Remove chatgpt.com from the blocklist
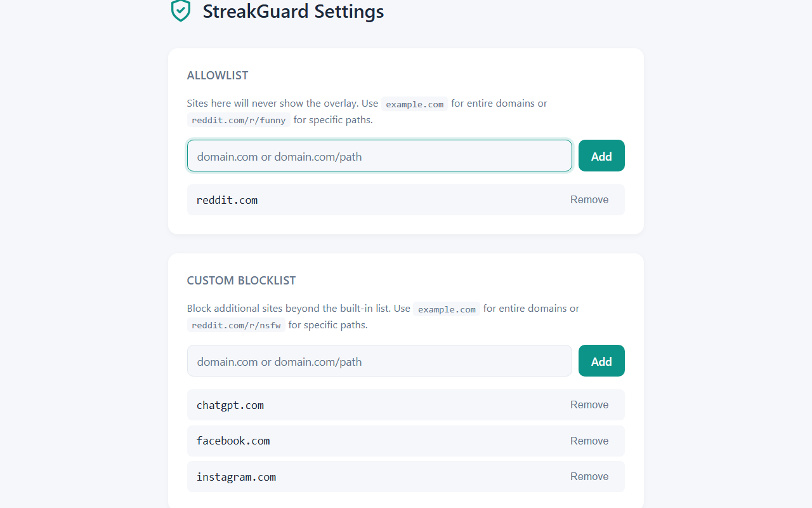812x508 pixels. click(x=589, y=404)
